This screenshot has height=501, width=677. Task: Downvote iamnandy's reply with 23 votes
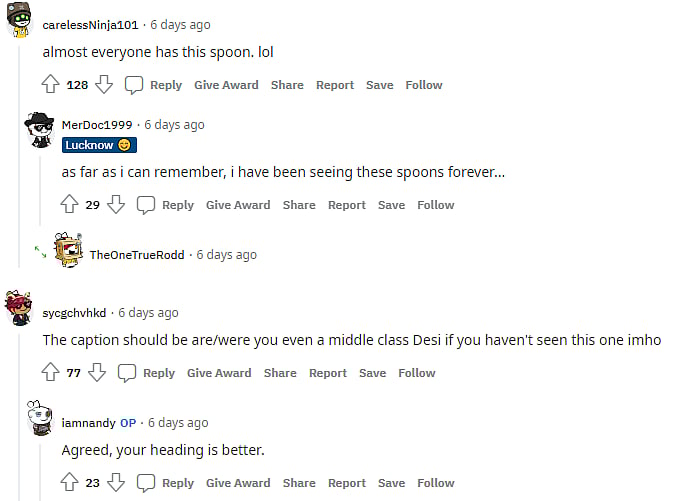[x=116, y=483]
